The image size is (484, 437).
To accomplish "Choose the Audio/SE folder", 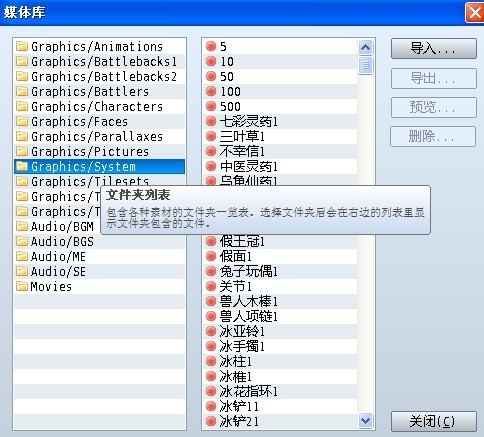I will (99, 271).
